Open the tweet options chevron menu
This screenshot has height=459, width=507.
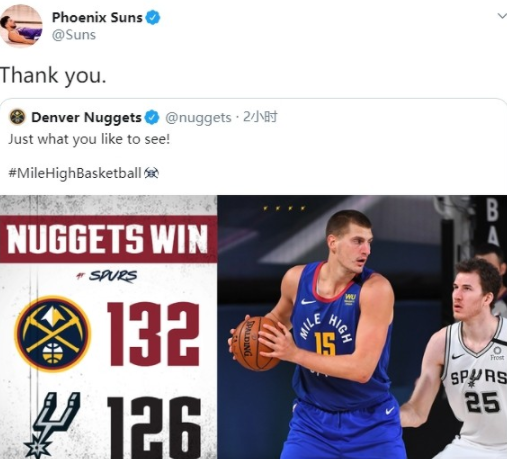pyautogui.click(x=502, y=16)
